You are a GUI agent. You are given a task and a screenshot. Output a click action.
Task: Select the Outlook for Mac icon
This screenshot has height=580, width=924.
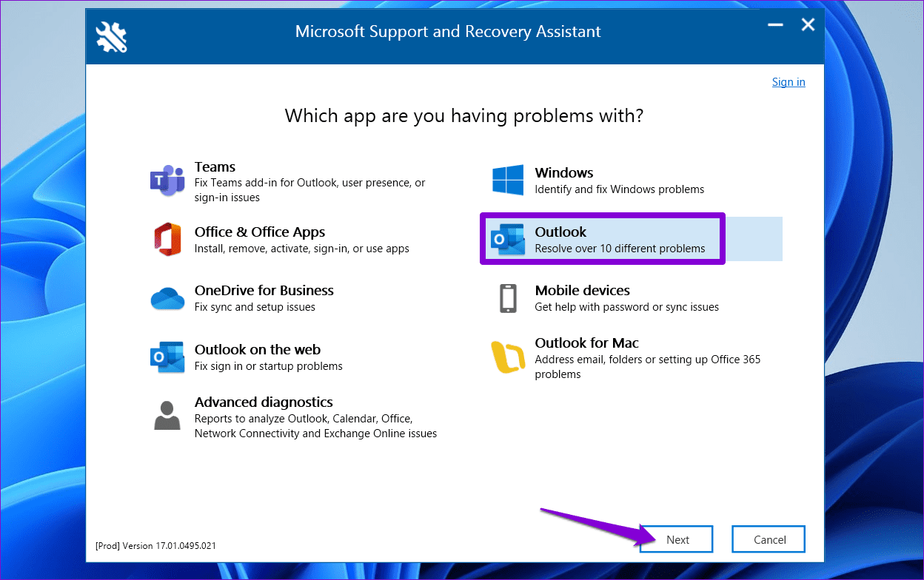coord(508,357)
